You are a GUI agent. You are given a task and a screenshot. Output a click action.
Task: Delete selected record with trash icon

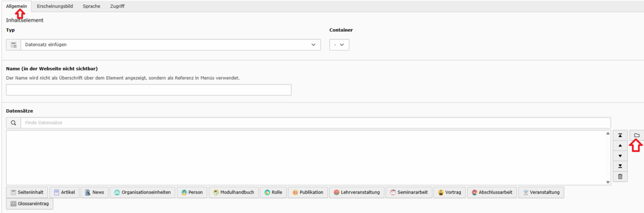[x=620, y=177]
